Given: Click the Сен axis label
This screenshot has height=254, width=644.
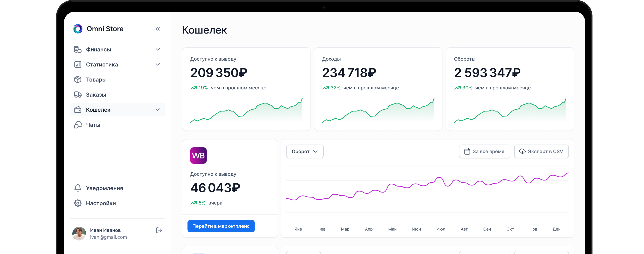Looking at the screenshot, I should pos(487,229).
